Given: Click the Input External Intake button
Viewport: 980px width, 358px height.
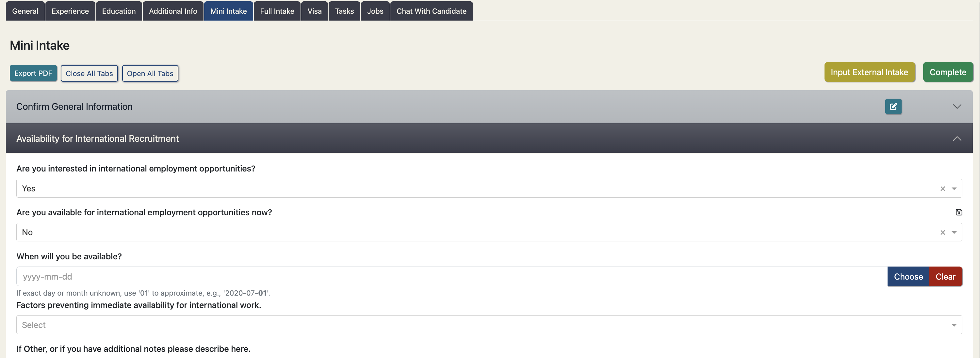Looking at the screenshot, I should point(869,72).
